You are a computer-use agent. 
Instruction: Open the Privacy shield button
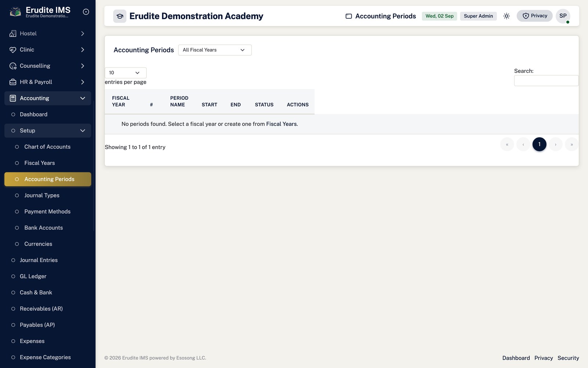tap(534, 16)
